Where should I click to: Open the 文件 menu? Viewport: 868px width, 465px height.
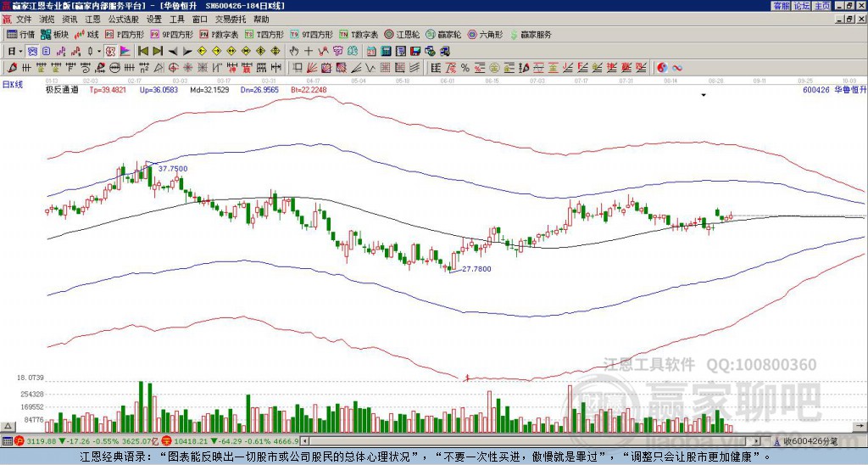(24, 20)
